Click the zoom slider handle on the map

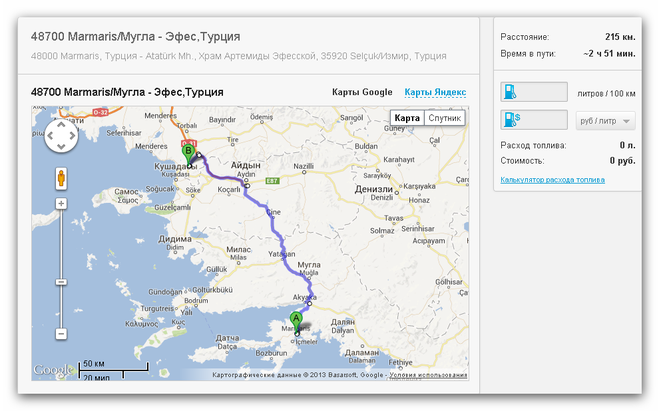61,282
